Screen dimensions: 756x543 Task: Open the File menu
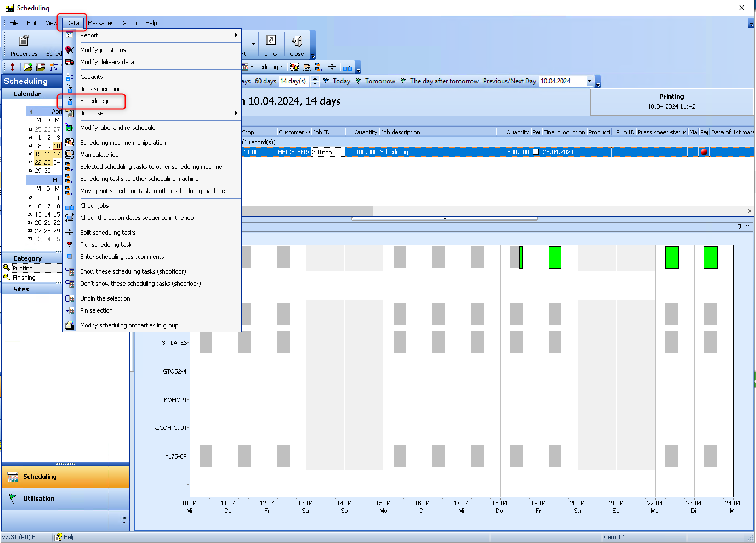(x=14, y=23)
